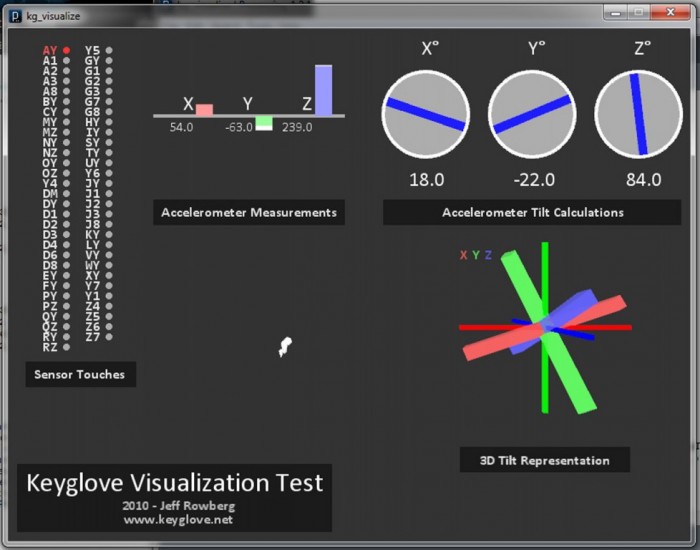Click the indicator dot next to Z7
This screenshot has height=550, width=700.
point(109,337)
